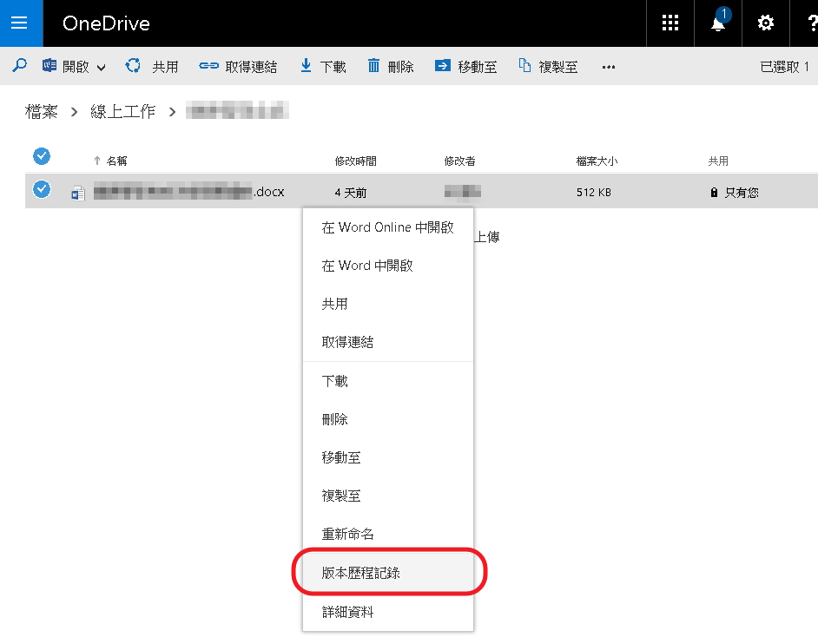Viewport: 818px width, 644px height.
Task: Toggle the navigation pane hamburger icon
Action: [x=20, y=23]
